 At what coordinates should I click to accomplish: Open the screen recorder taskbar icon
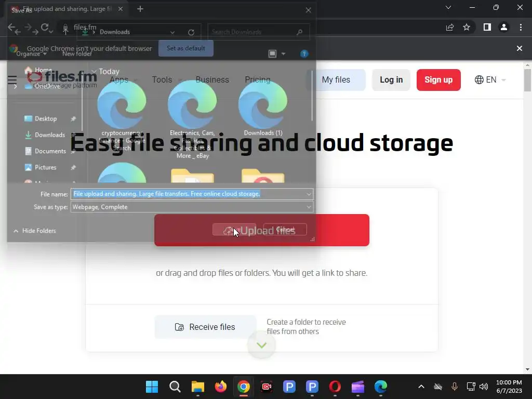pos(267,387)
